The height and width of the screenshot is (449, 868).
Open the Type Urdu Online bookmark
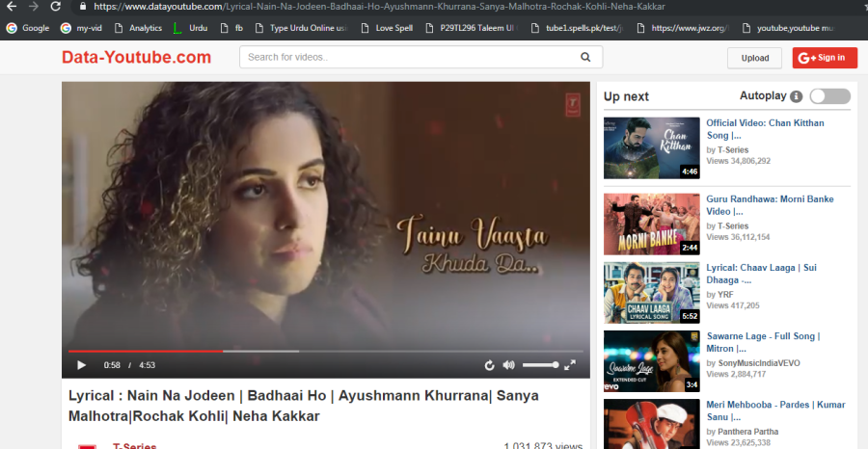pos(301,28)
